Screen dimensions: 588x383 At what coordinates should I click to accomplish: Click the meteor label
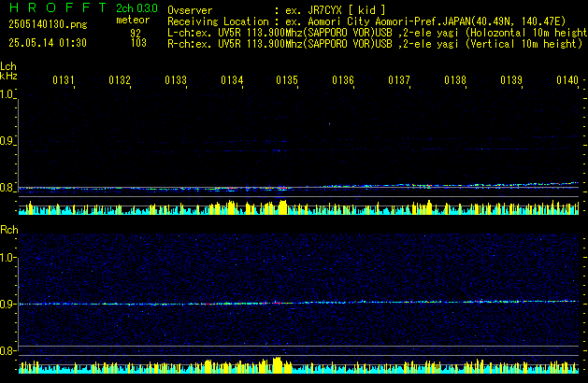(x=133, y=20)
